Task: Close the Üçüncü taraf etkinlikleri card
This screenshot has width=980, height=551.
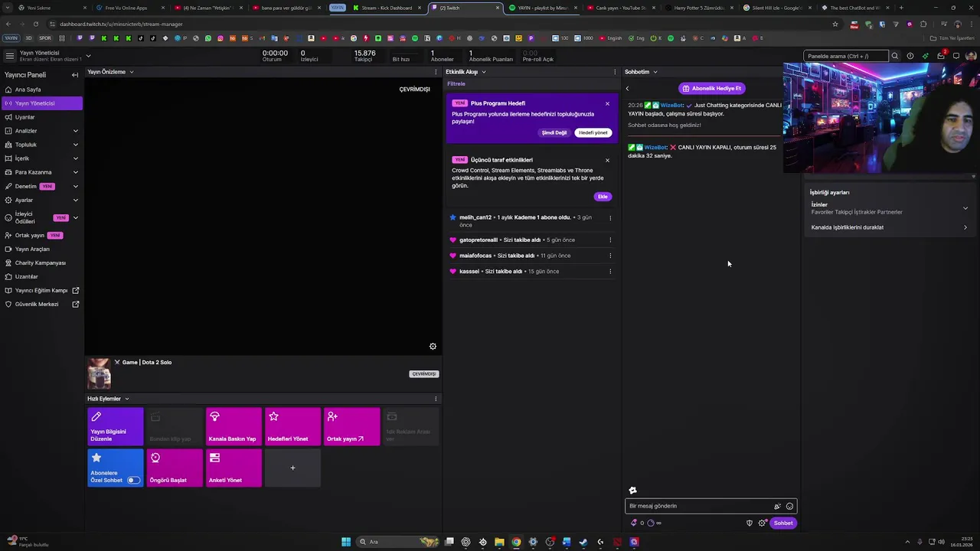Action: click(607, 161)
